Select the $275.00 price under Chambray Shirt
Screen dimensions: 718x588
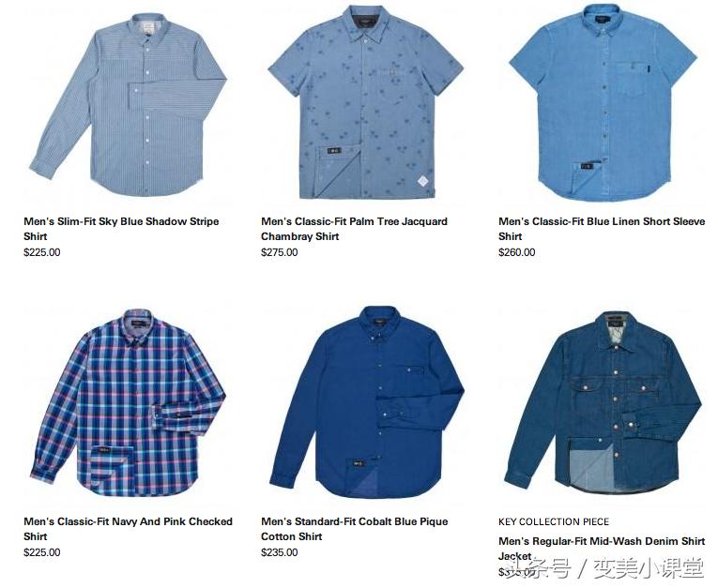tap(280, 252)
